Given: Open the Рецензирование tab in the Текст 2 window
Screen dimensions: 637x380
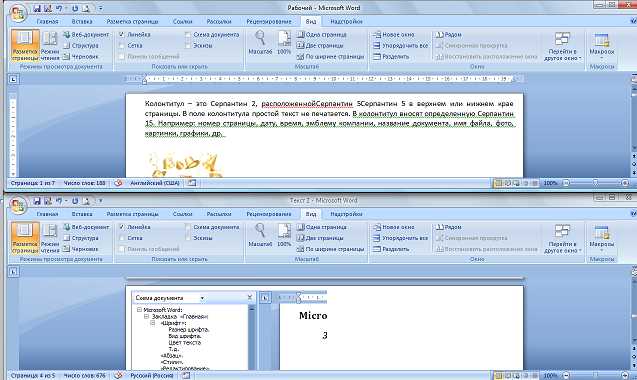Looking at the screenshot, I should click(x=269, y=214).
